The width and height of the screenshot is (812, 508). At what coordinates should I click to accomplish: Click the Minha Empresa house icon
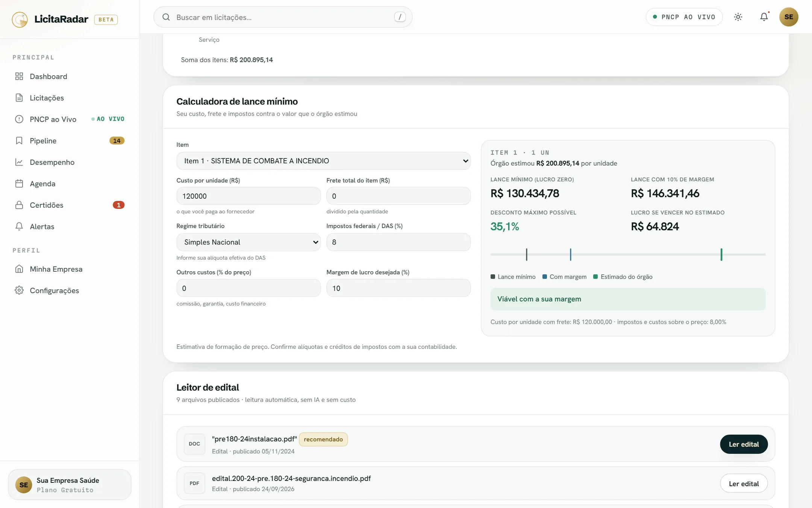(19, 269)
